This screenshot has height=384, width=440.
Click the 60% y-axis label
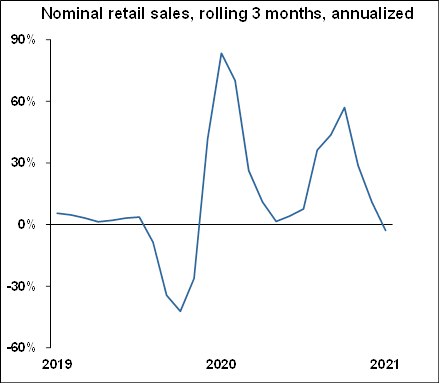(23, 101)
